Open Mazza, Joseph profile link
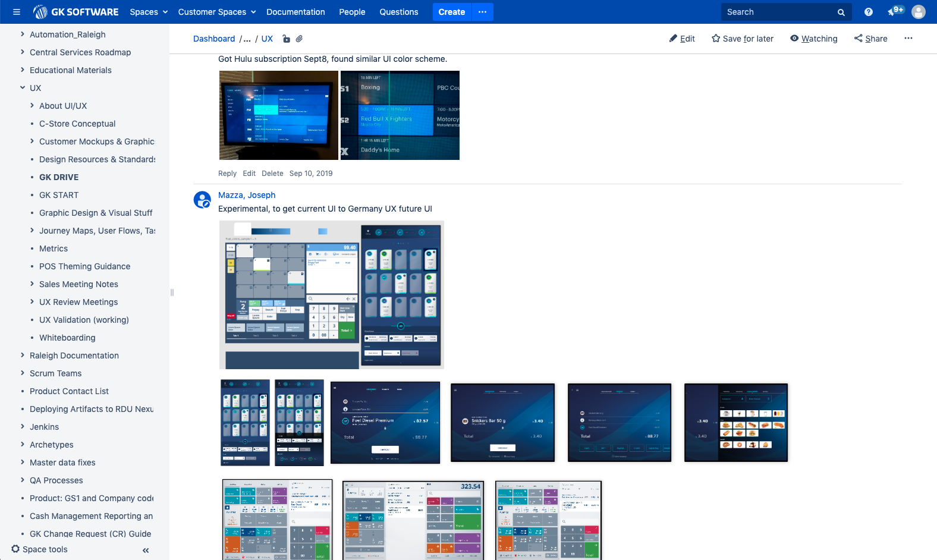937x560 pixels. [247, 195]
